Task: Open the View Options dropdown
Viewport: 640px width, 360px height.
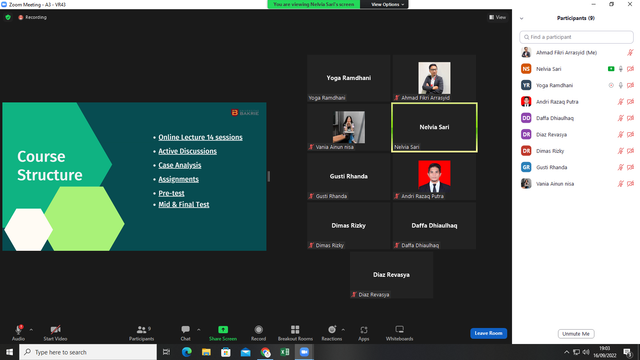Action: (x=387, y=4)
